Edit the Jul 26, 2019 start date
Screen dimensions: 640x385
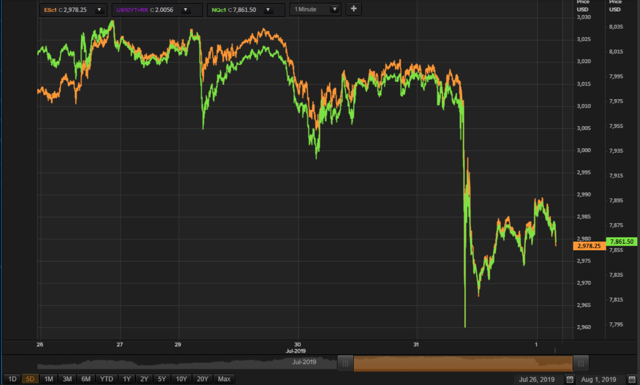click(536, 379)
